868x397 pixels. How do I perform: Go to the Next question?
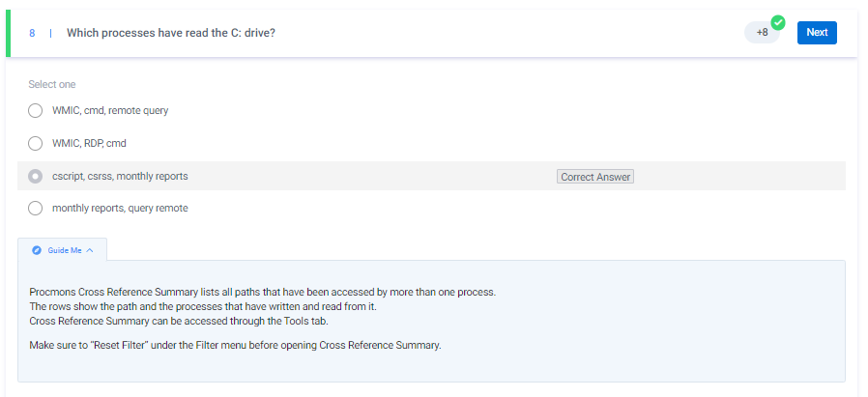[817, 33]
